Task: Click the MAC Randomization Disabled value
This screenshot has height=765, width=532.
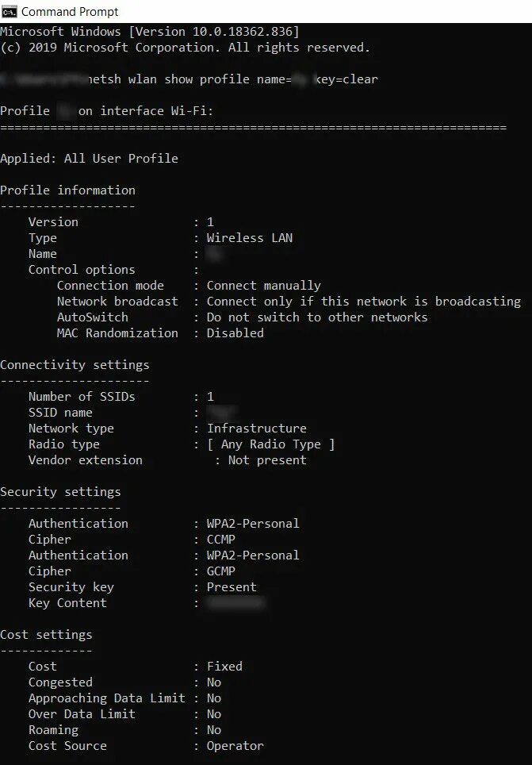Action: click(235, 333)
